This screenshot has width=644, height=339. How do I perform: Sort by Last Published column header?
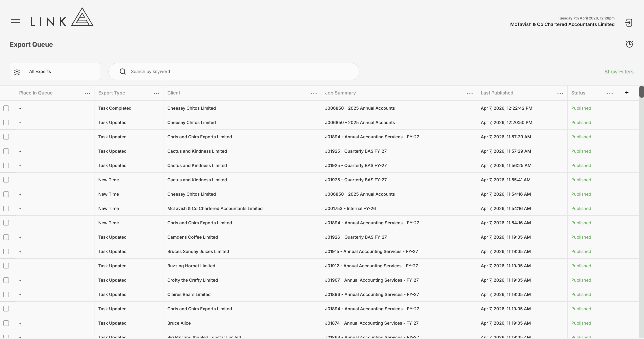pyautogui.click(x=497, y=93)
